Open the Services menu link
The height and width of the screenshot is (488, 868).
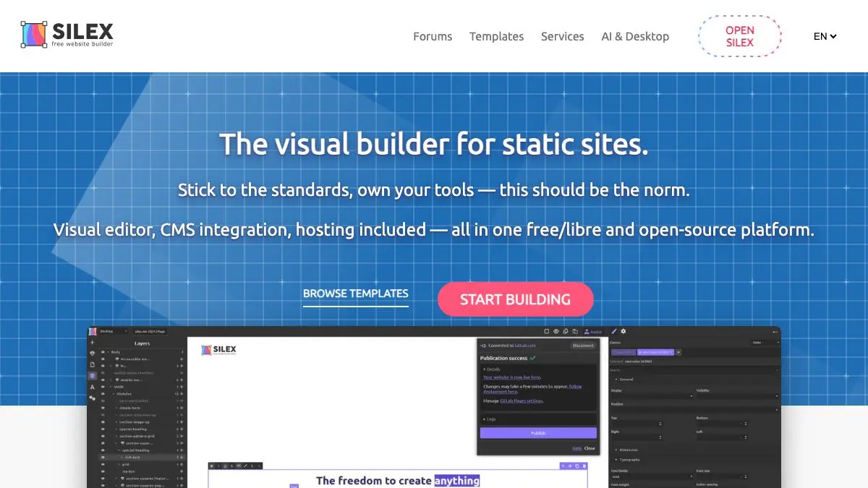point(562,36)
